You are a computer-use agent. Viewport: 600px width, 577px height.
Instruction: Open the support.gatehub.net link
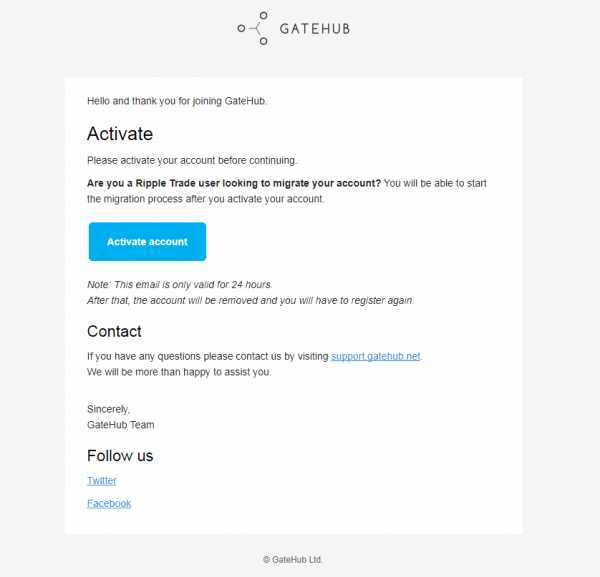[375, 356]
